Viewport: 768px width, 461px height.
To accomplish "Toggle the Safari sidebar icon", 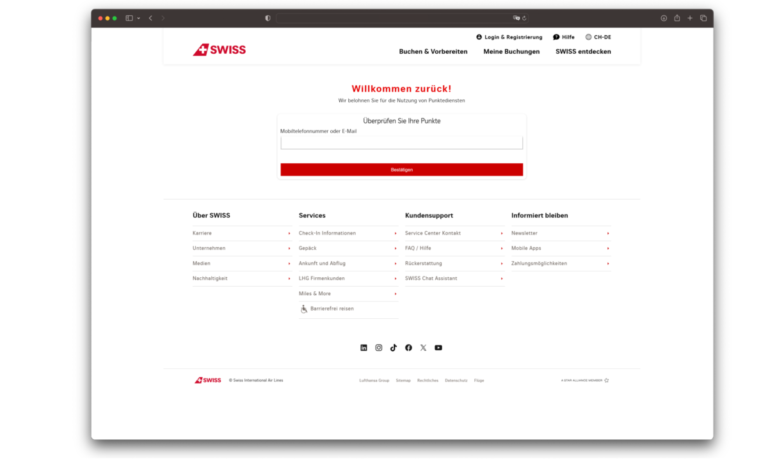I will 129,18.
